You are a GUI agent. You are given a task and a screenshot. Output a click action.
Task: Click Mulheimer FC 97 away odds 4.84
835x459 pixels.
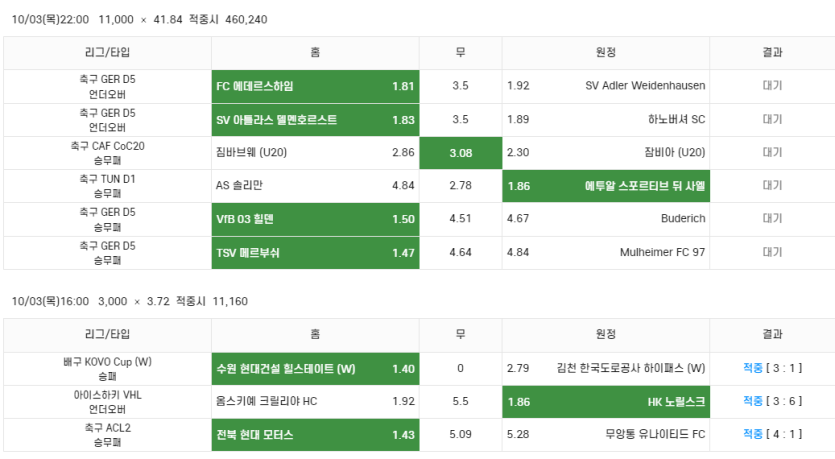coord(606,252)
